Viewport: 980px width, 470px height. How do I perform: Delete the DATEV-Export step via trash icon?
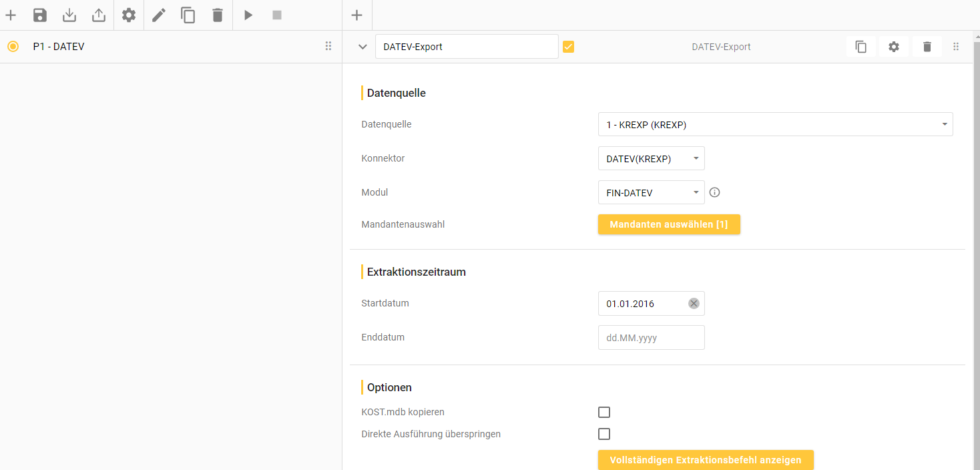[x=927, y=47]
